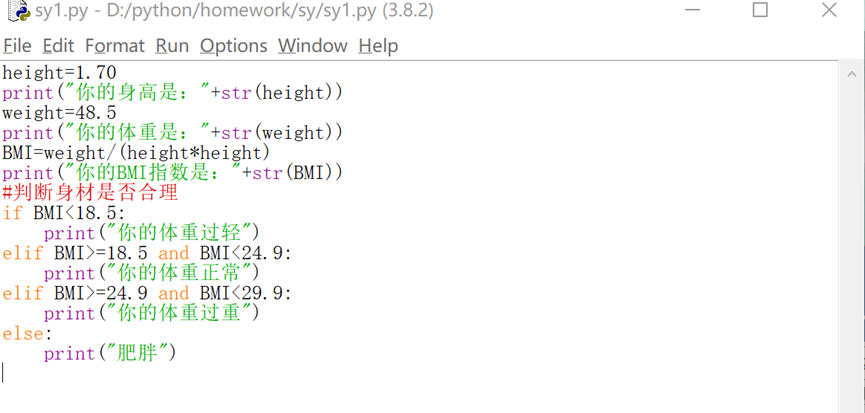Click the BMI=weight/(height*height) line
Image resolution: width=865 pixels, height=413 pixels.
pos(136,152)
